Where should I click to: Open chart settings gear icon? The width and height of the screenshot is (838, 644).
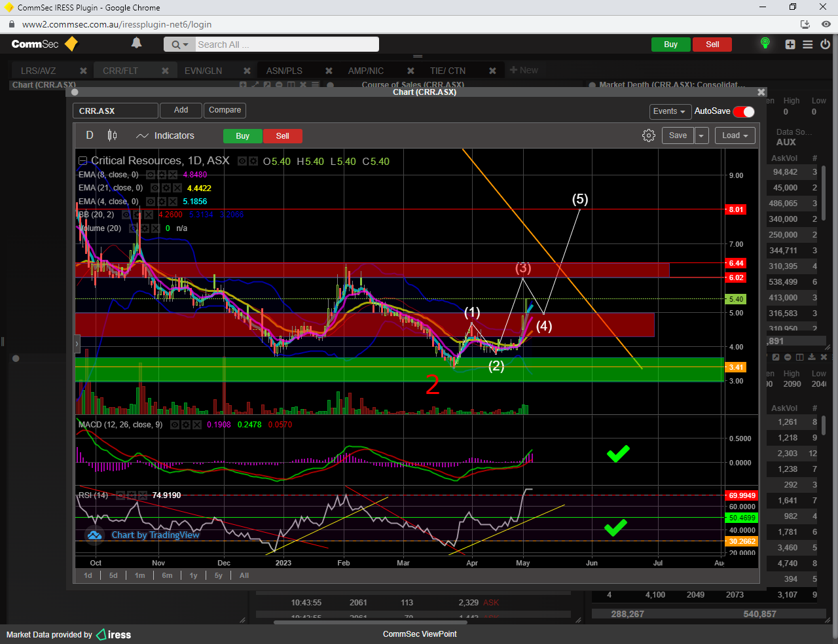(x=648, y=135)
